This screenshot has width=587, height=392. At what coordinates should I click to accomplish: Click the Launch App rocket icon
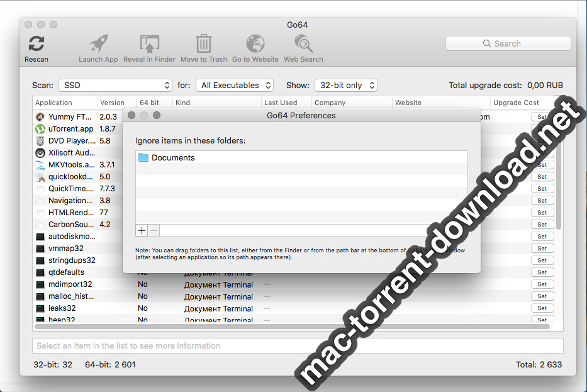(98, 44)
